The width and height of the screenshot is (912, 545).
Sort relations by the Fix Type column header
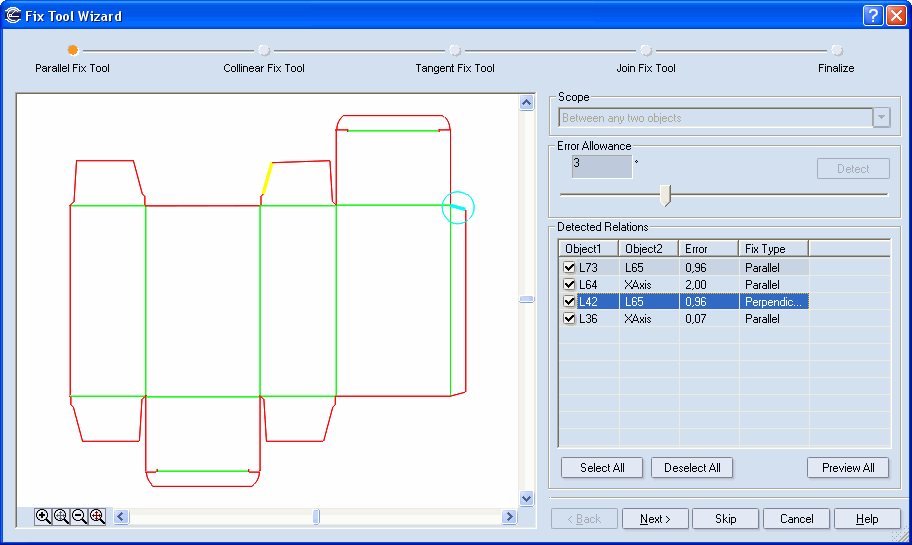coord(772,248)
